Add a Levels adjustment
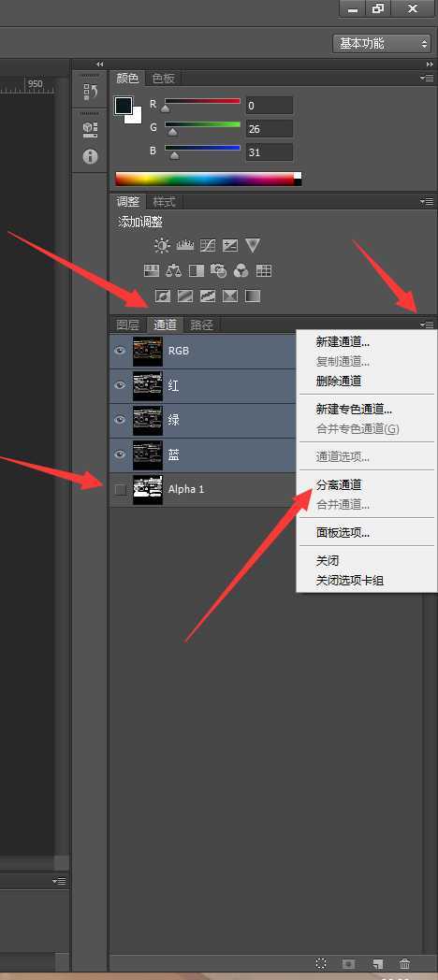 (185, 246)
